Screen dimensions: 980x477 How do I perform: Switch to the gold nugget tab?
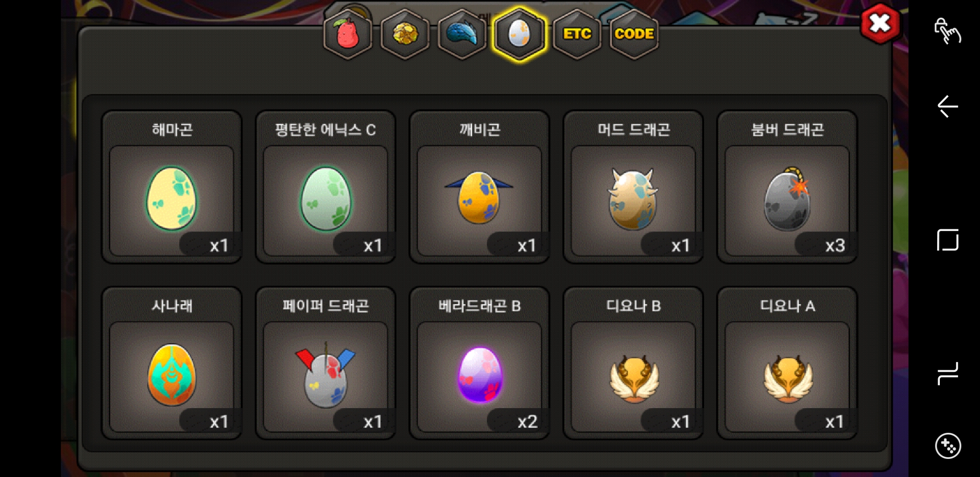click(405, 34)
